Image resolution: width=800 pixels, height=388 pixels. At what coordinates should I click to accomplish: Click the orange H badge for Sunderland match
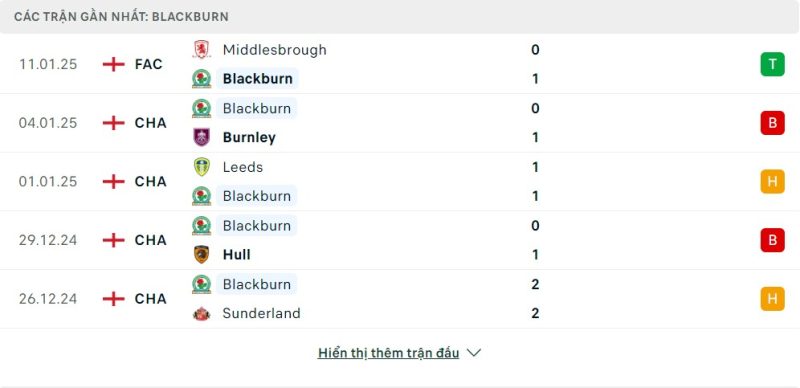coord(772,299)
